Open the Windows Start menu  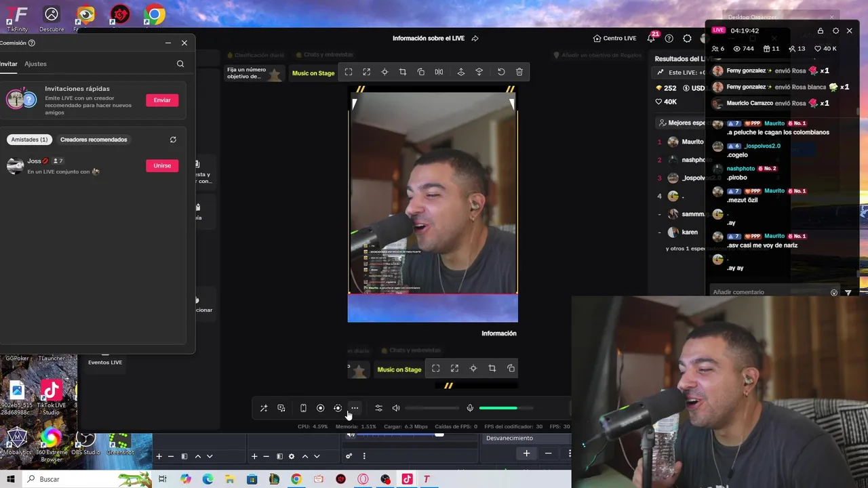[10, 479]
